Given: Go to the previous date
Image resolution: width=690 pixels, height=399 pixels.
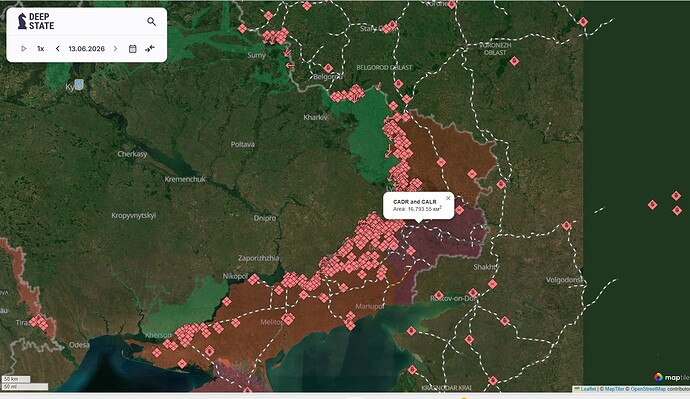Looking at the screenshot, I should (x=58, y=48).
